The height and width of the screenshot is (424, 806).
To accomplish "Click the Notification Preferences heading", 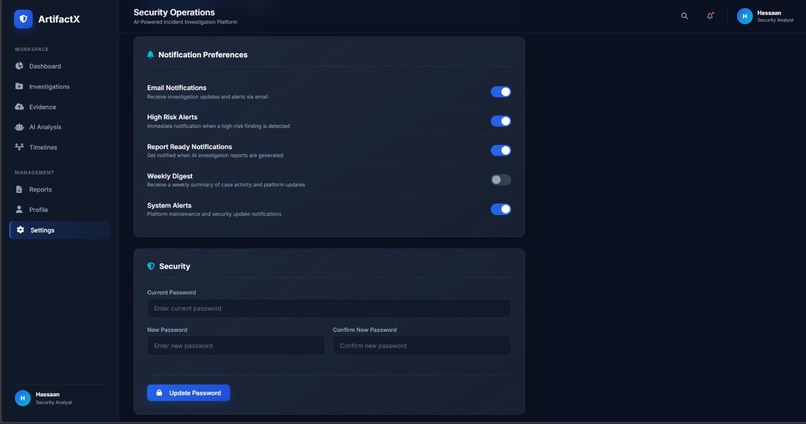I will (203, 54).
